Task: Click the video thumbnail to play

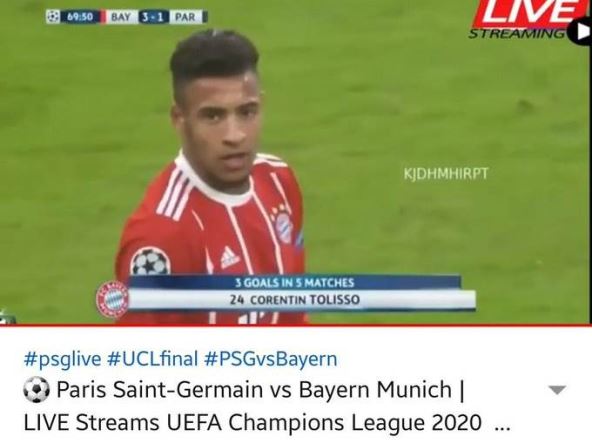Action: [296, 162]
